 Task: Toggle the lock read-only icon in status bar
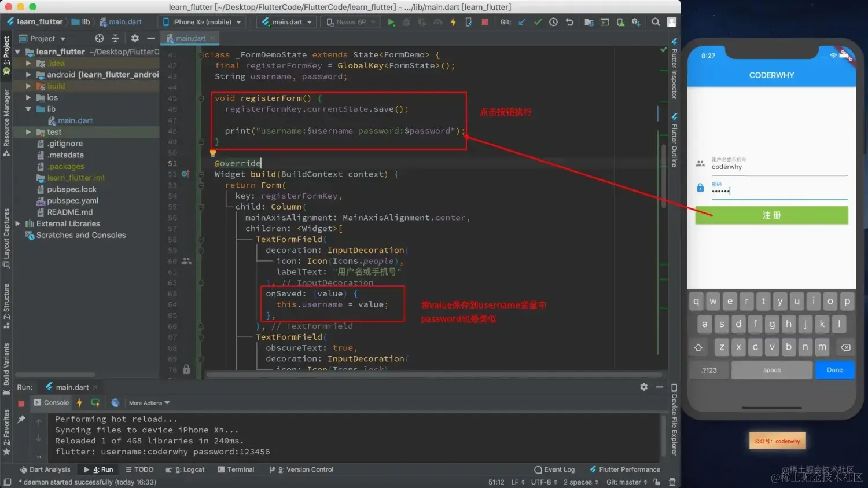coord(657,482)
